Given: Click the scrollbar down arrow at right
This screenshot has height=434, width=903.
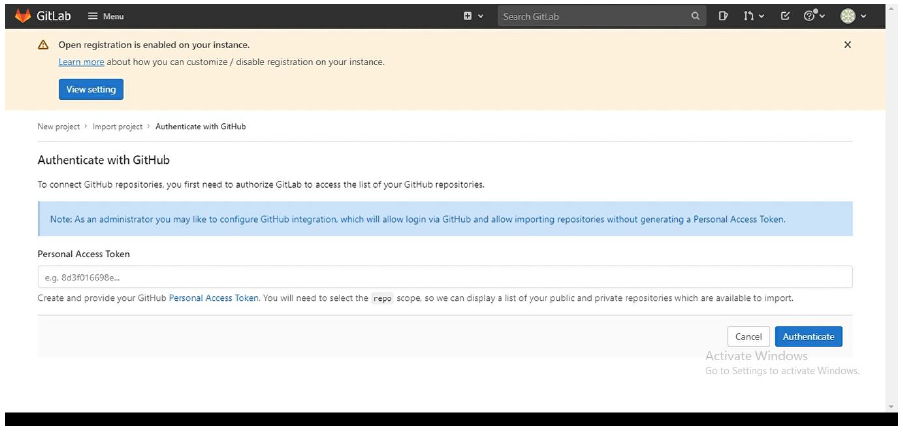Looking at the screenshot, I should tap(891, 407).
